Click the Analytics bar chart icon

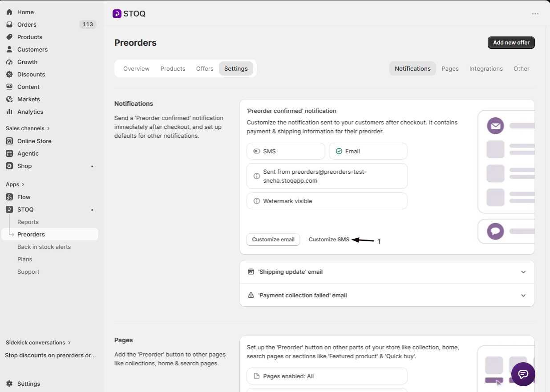point(9,112)
